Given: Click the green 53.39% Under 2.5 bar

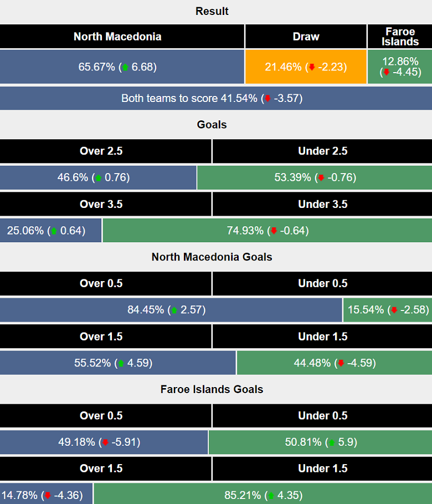Looking at the screenshot, I should [x=315, y=178].
